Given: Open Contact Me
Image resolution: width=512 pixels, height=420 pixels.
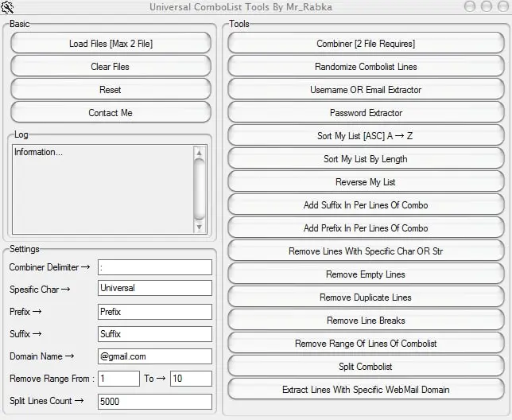Looking at the screenshot, I should click(111, 112).
